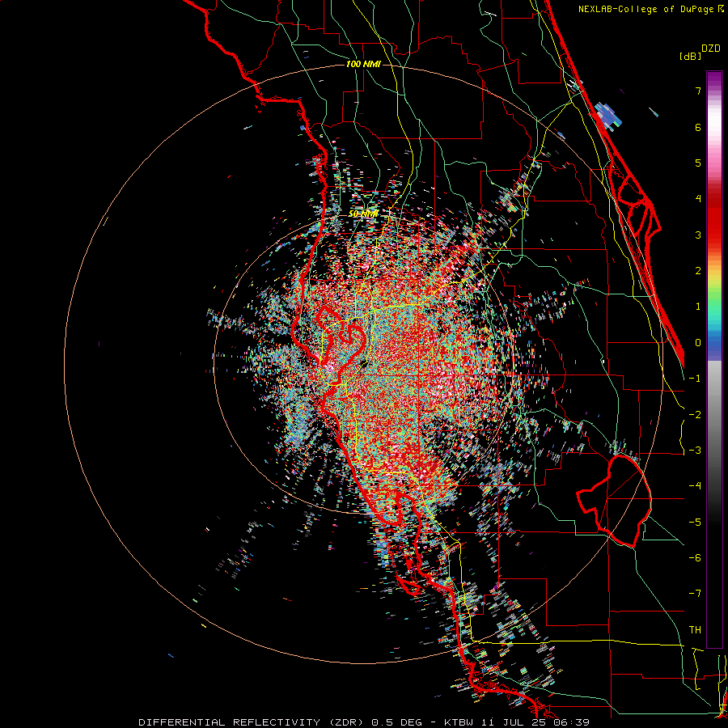Click the -1 value on color scale

point(695,379)
